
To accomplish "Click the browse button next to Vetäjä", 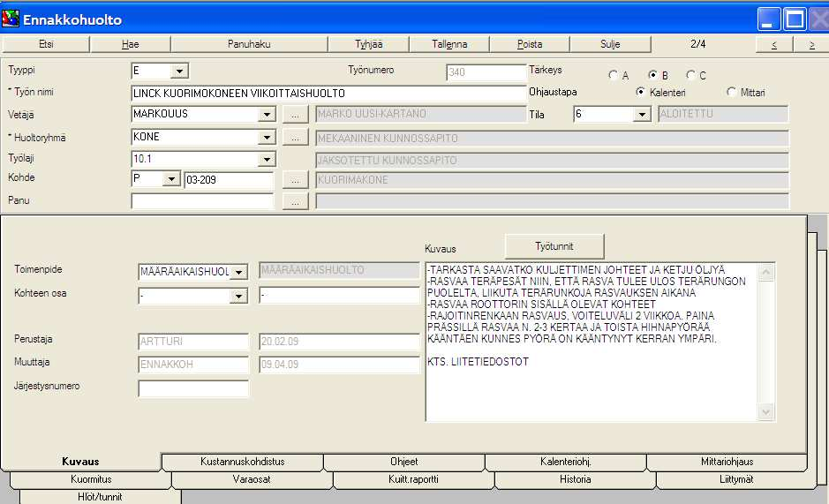I will [295, 114].
